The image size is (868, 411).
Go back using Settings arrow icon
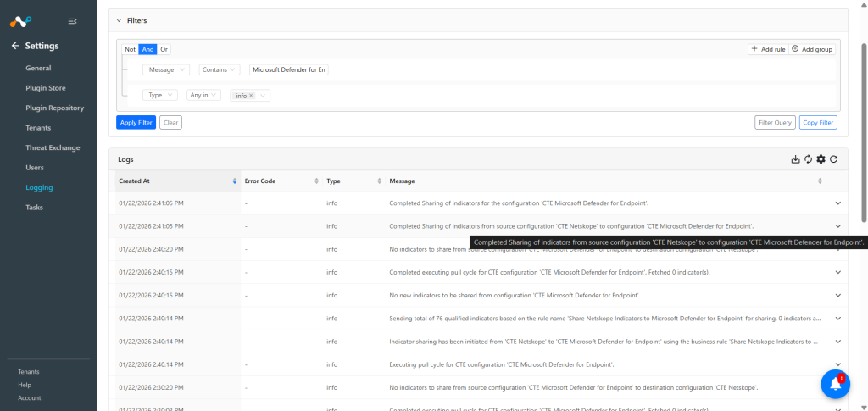pyautogui.click(x=15, y=46)
